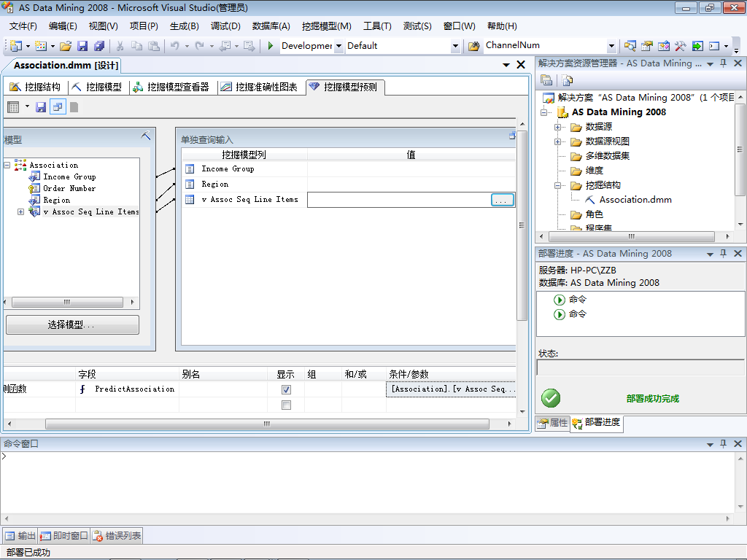
Task: Click the Solution Explorer horizontal scrollbar thumb
Action: [632, 236]
